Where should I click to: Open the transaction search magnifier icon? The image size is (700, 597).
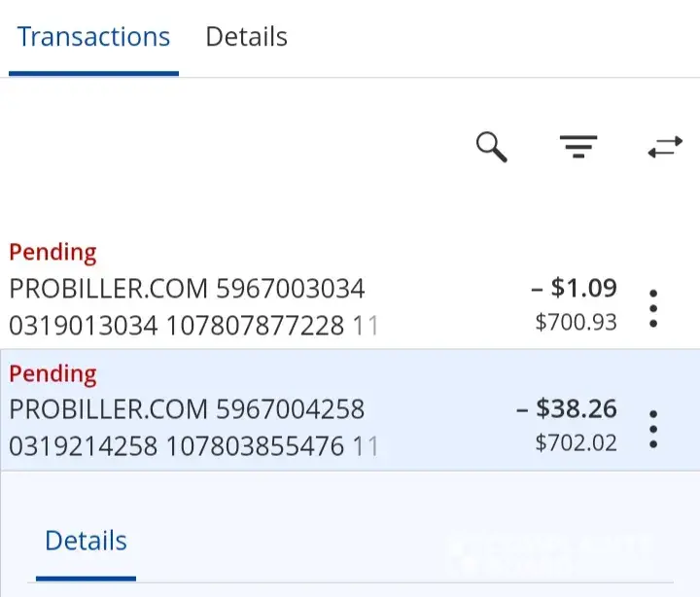point(492,147)
